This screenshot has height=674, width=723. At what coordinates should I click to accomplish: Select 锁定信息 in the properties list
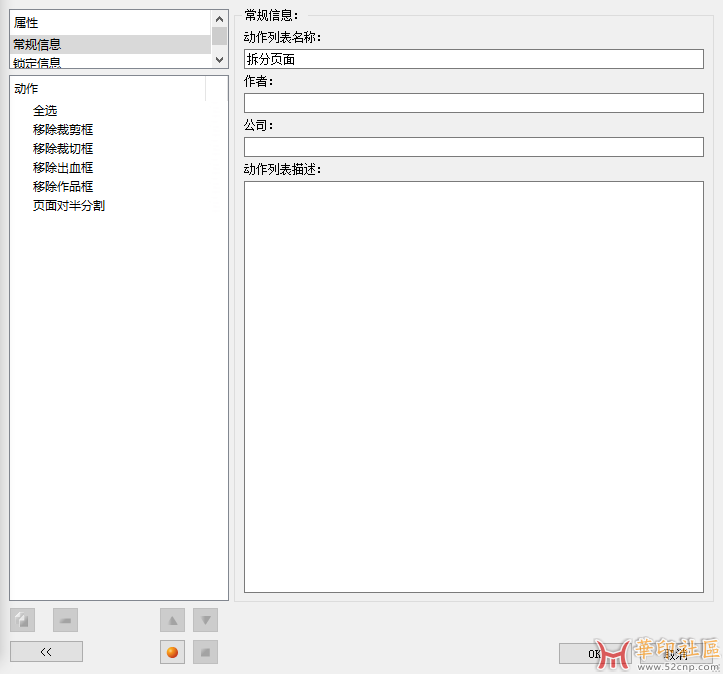coord(38,62)
